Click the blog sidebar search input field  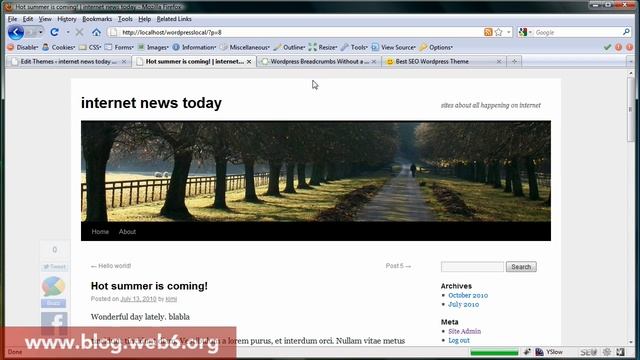click(472, 267)
